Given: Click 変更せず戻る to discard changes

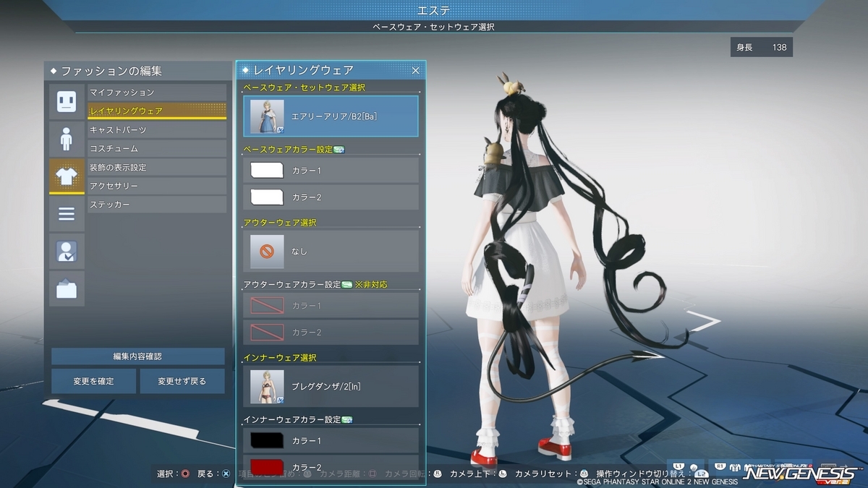Looking at the screenshot, I should pos(182,381).
